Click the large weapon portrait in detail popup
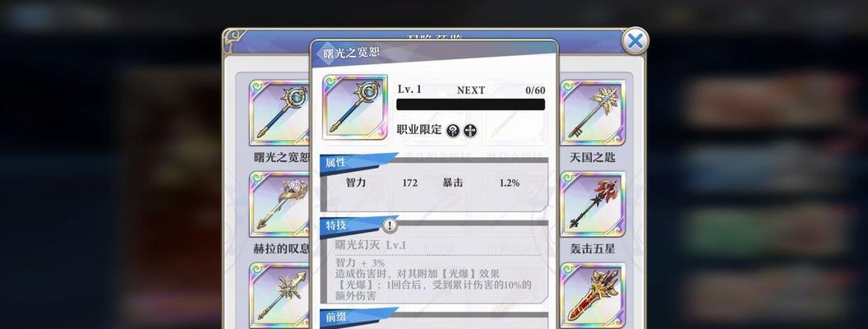Viewport: 868px width, 329px height. 355,107
